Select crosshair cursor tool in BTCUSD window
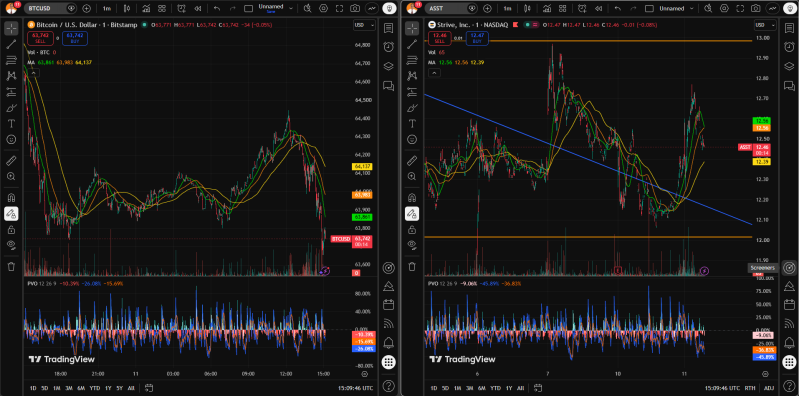This screenshot has height=396, width=799. pos(11,29)
